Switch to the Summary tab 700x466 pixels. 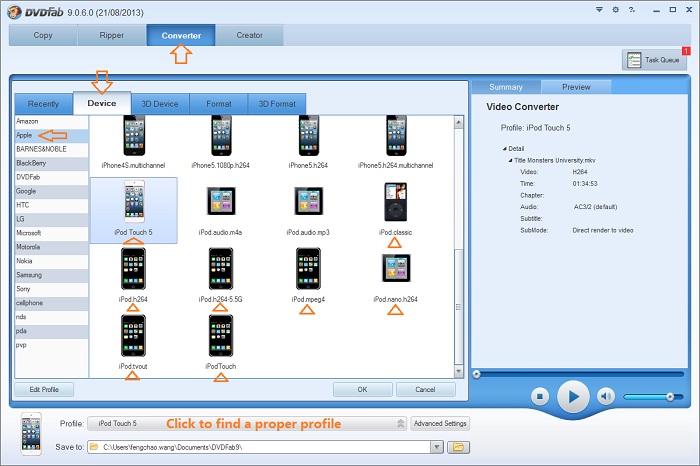[506, 87]
